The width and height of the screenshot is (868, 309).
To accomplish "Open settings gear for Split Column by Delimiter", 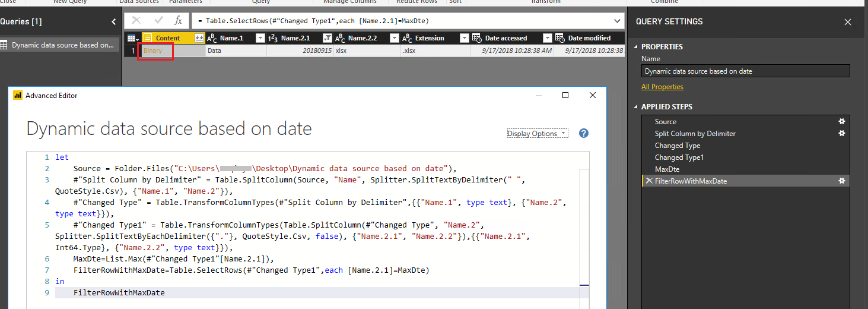I will [841, 133].
